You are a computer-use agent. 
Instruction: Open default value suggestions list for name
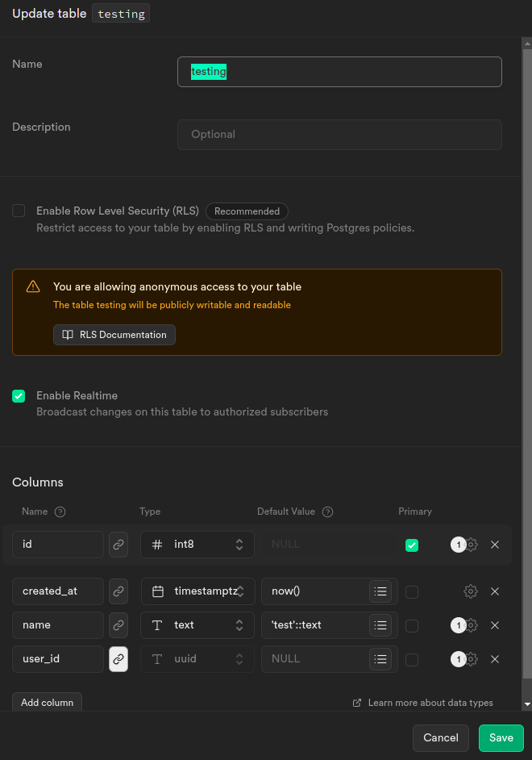click(x=381, y=625)
